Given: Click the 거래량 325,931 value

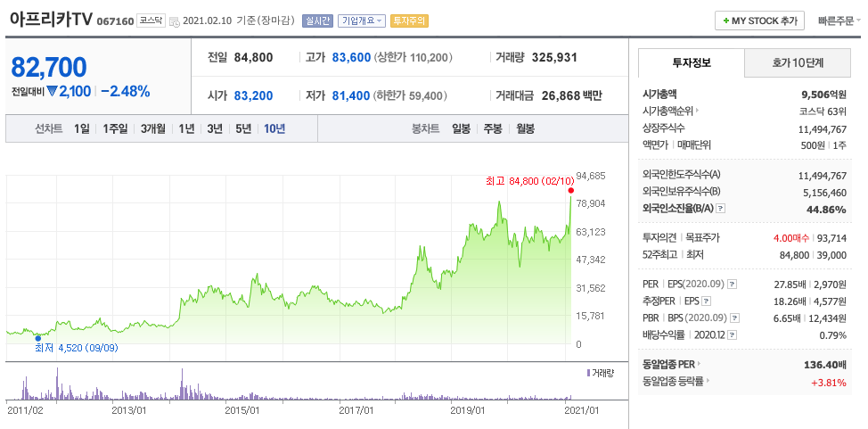Looking at the screenshot, I should click(554, 57).
